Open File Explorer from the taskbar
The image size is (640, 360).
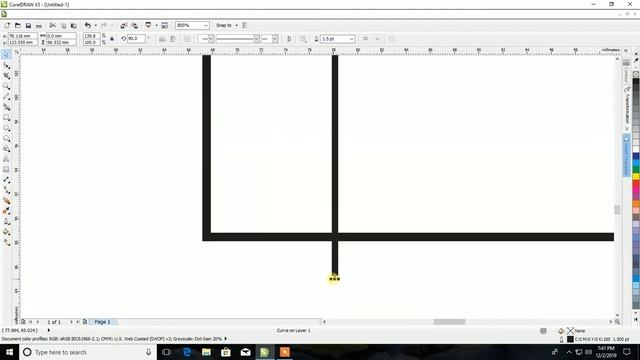point(206,352)
